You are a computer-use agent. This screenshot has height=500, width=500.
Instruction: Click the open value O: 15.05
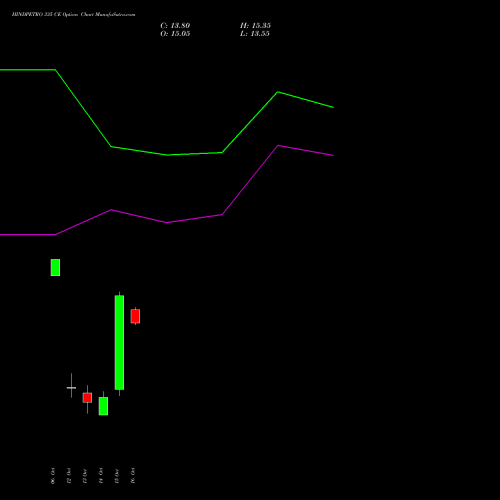(x=175, y=34)
